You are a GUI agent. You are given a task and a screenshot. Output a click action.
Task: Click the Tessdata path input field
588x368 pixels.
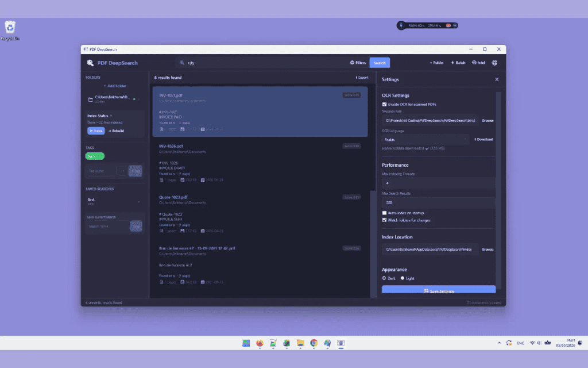pos(430,121)
